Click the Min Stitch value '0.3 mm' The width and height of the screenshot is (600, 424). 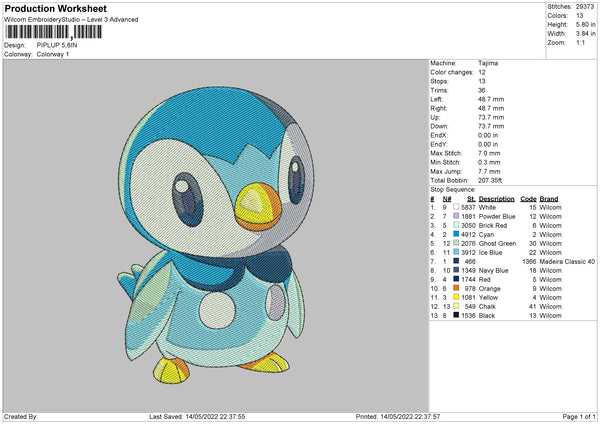click(489, 162)
